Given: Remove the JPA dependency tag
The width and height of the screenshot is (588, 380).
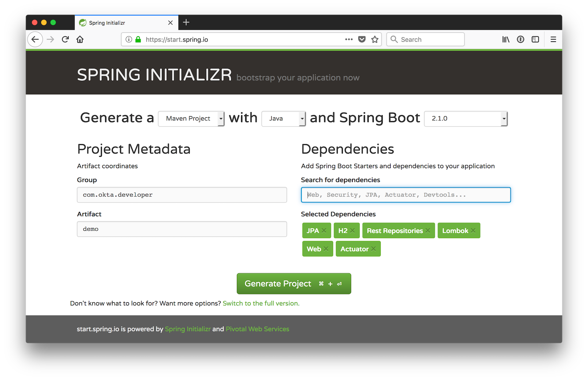Looking at the screenshot, I should pyautogui.click(x=324, y=231).
